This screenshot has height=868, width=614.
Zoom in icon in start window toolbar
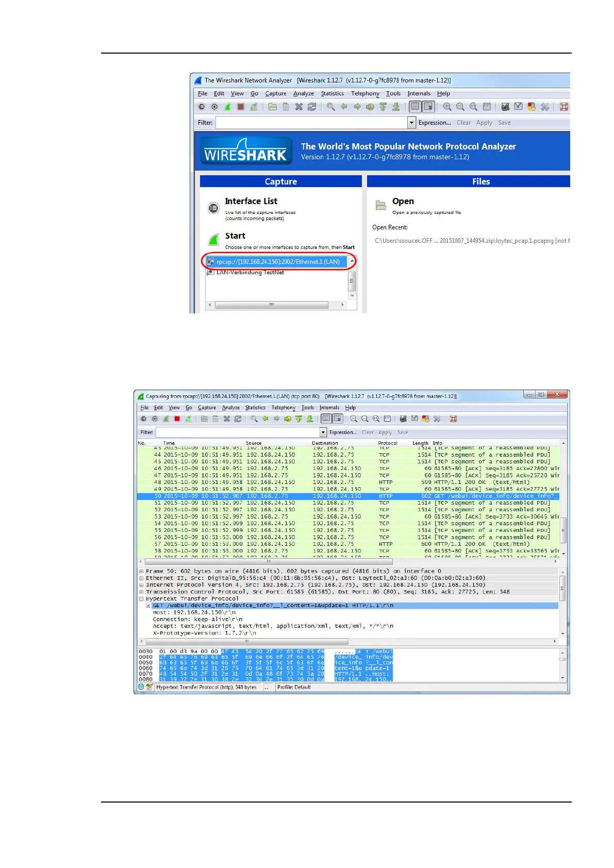pyautogui.click(x=447, y=107)
